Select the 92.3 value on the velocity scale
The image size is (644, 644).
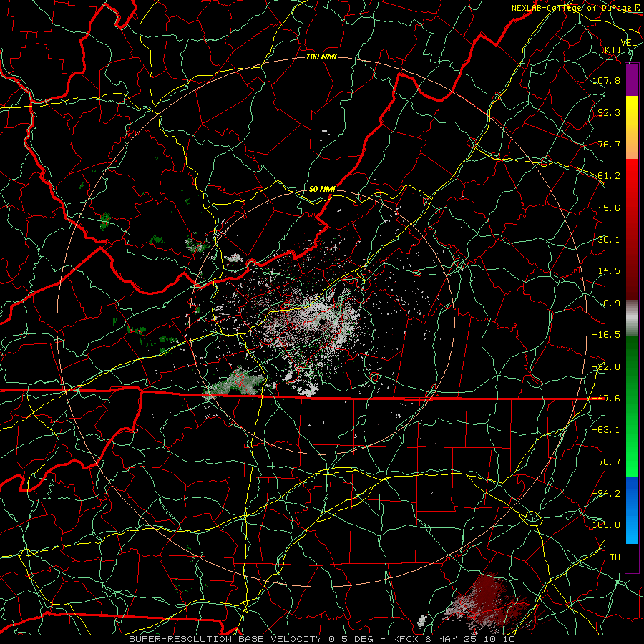(609, 112)
